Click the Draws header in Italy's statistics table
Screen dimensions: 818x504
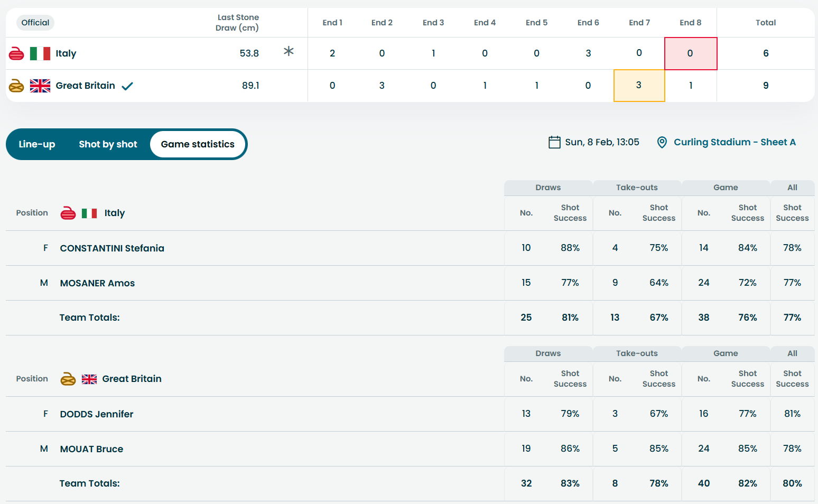[548, 188]
